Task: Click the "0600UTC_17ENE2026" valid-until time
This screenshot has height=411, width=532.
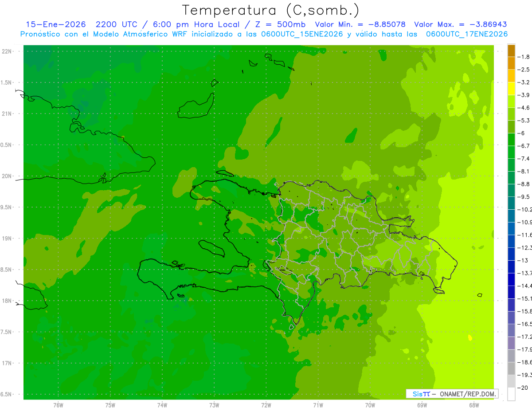Action: 466,34
